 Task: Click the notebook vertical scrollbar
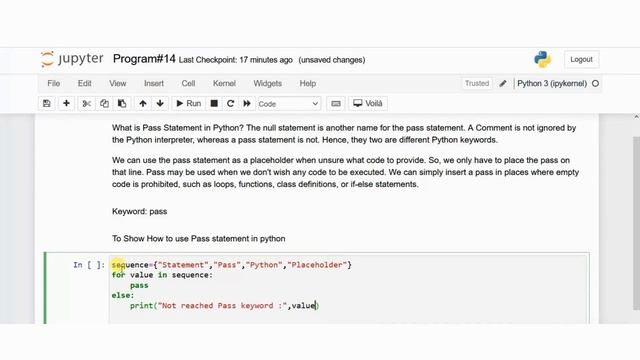[636, 223]
